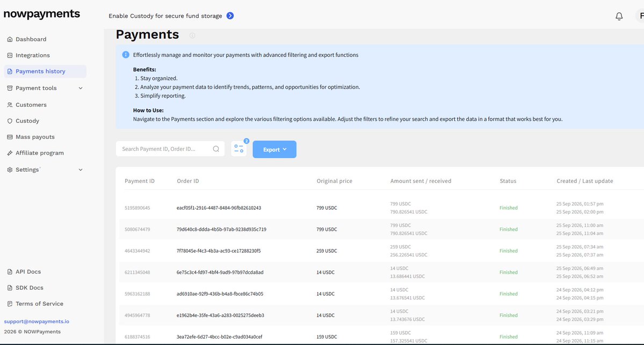
Task: Click payment ID 5080674479
Action: tap(137, 229)
